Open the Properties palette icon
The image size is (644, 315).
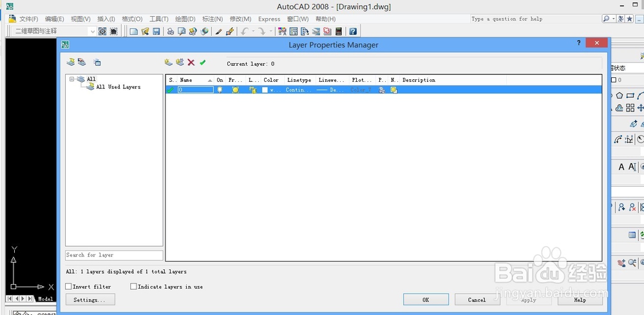pos(282,31)
